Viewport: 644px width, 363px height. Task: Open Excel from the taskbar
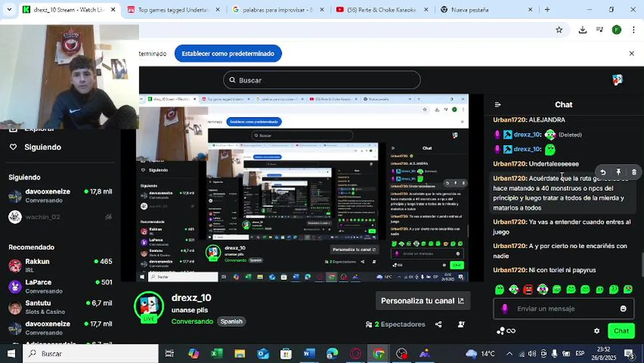click(x=217, y=353)
